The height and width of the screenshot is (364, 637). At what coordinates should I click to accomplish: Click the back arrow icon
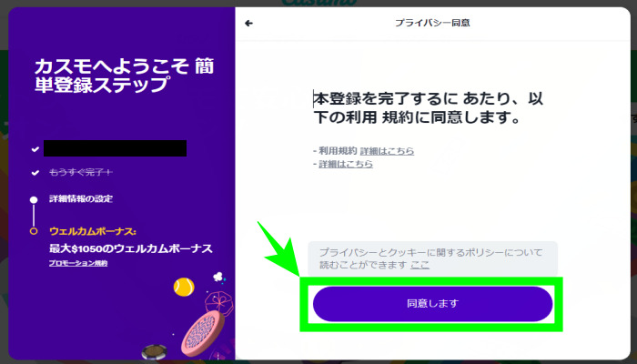248,23
